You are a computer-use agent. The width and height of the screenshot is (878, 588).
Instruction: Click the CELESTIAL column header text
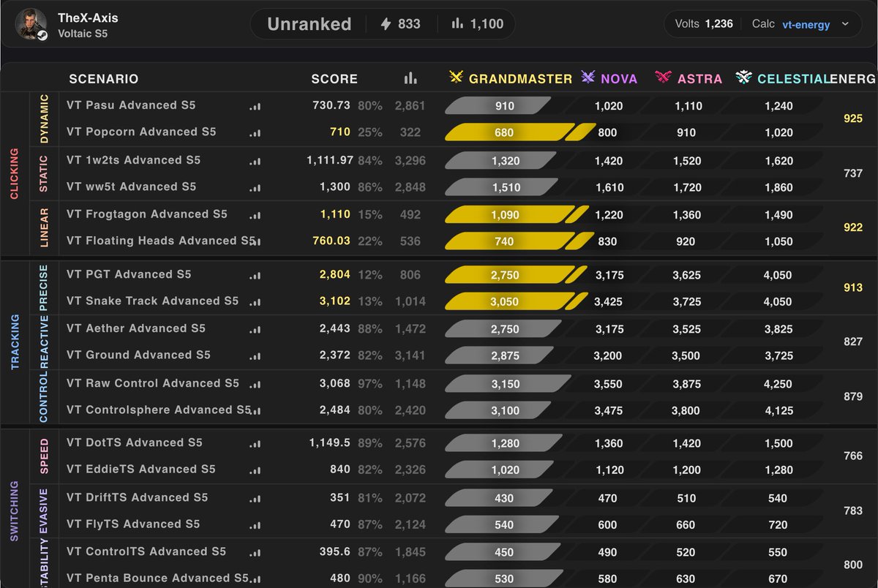pyautogui.click(x=793, y=79)
